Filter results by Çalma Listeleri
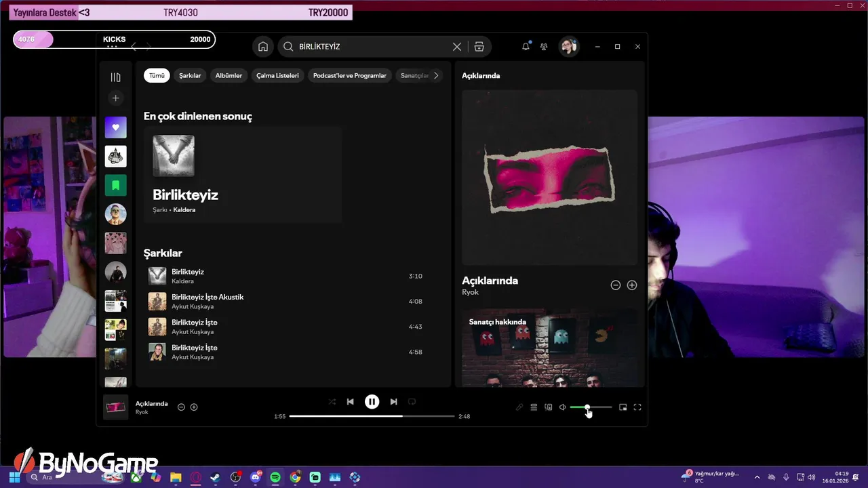This screenshot has width=868, height=488. coord(277,75)
